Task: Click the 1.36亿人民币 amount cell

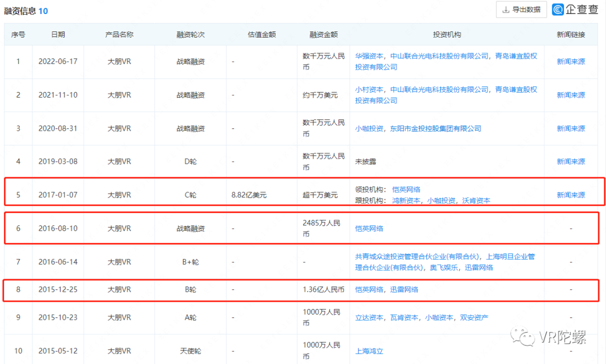Action: point(324,289)
